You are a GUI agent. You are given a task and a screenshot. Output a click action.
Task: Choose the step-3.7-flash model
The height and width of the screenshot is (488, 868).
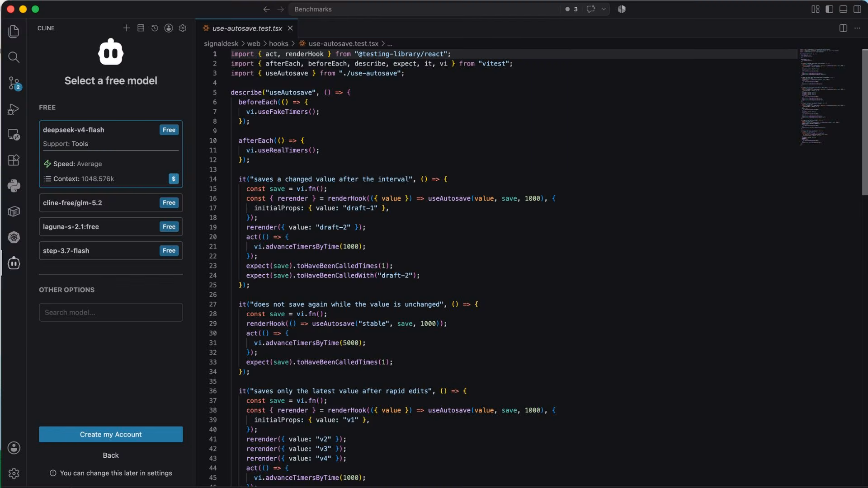[x=111, y=250]
